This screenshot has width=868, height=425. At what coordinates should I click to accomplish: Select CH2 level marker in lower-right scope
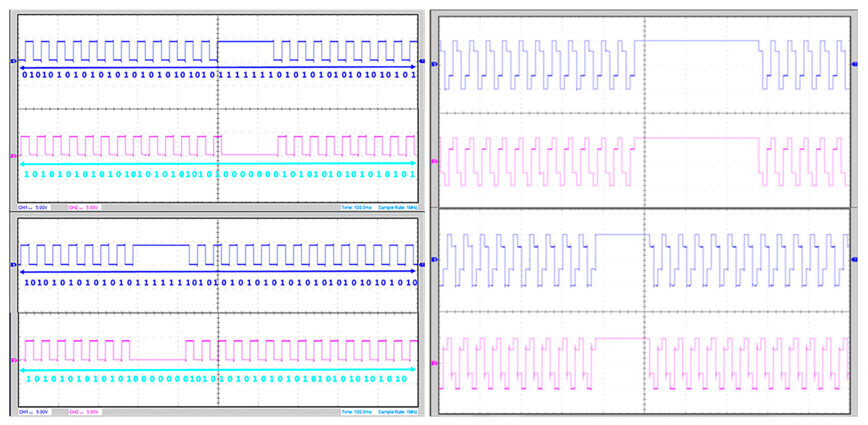434,363
